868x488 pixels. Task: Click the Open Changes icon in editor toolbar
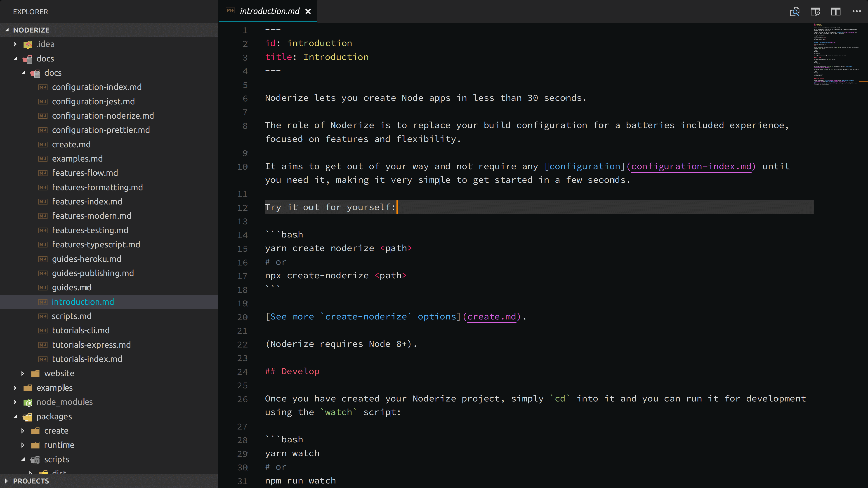coord(795,12)
